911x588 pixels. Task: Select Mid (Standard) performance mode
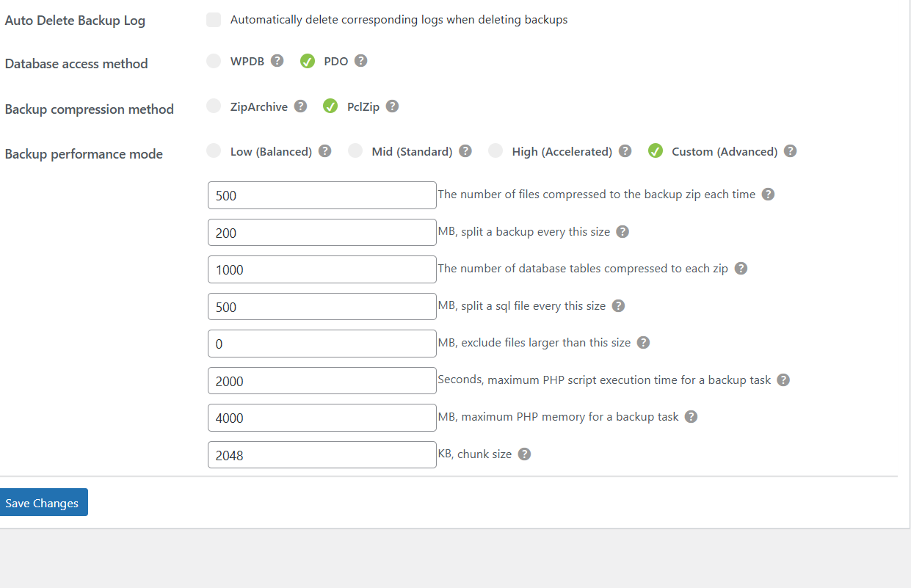[x=355, y=151]
